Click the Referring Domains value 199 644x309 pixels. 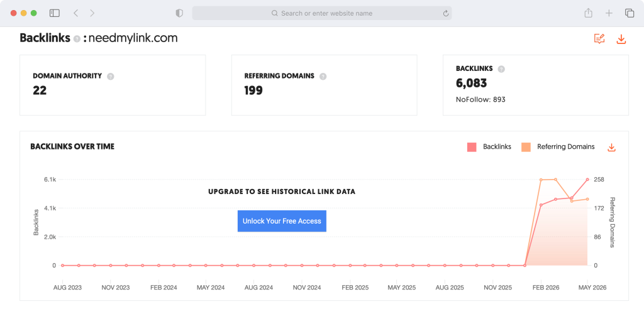tap(253, 90)
